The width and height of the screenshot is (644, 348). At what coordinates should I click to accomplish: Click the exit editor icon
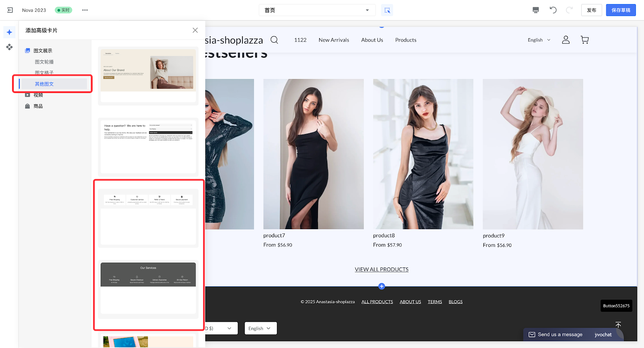[10, 10]
